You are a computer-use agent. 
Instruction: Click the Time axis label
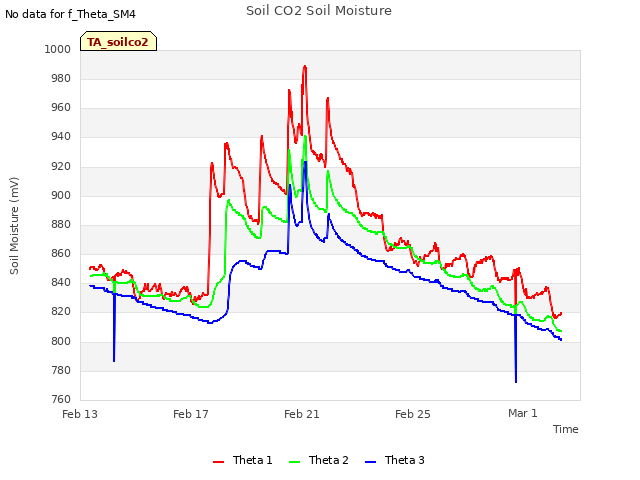click(x=565, y=429)
